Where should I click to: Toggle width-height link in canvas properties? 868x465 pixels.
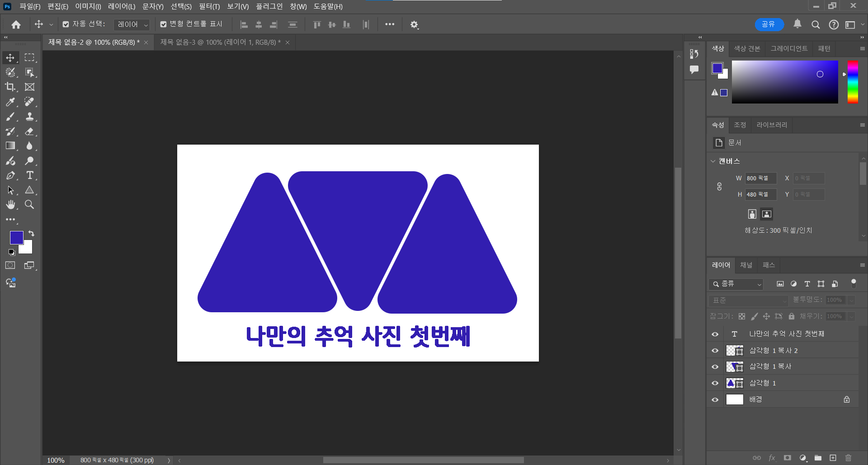[x=719, y=186]
